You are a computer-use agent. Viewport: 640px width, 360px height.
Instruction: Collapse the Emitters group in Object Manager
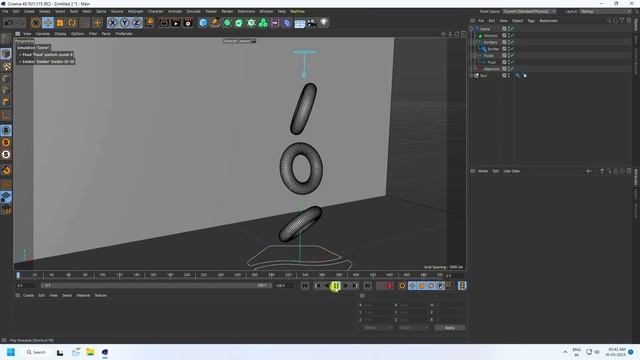tap(475, 42)
